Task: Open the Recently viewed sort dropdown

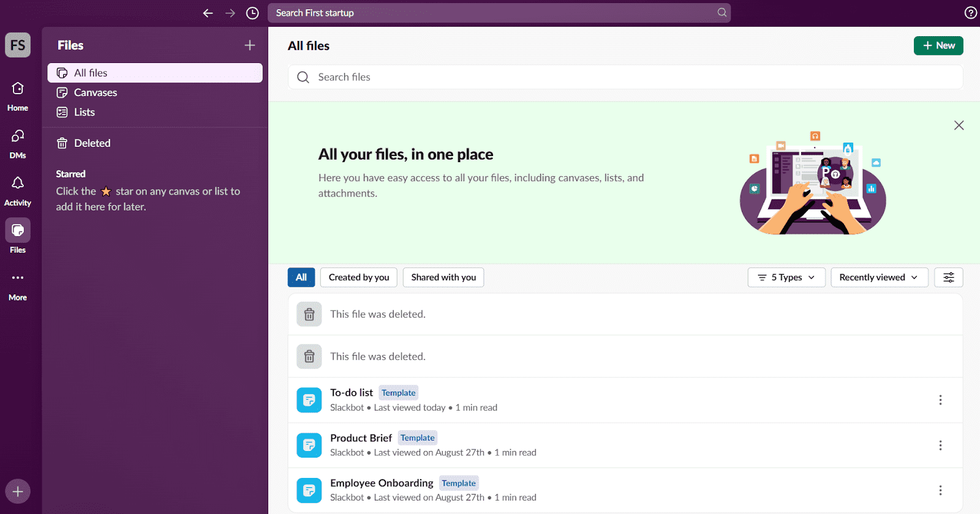Action: (879, 277)
